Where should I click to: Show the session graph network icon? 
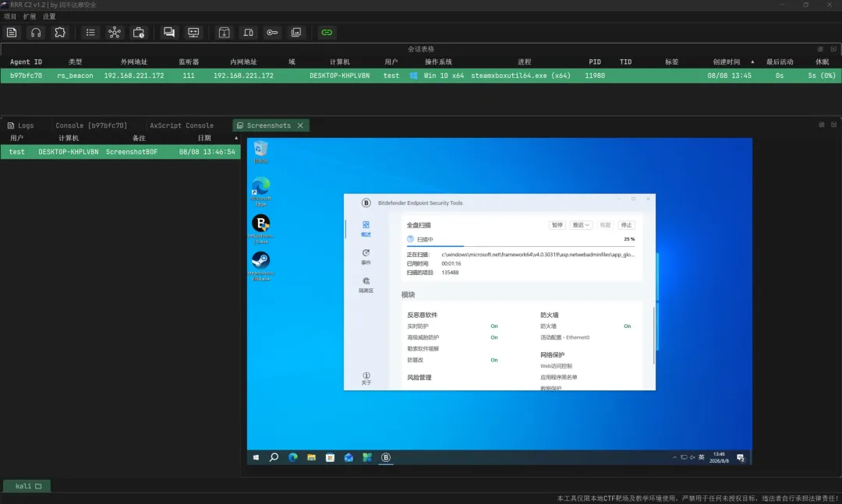[115, 33]
